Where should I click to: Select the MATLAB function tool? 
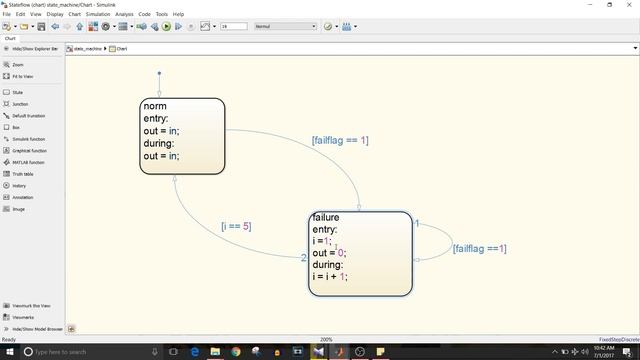pyautogui.click(x=23, y=162)
